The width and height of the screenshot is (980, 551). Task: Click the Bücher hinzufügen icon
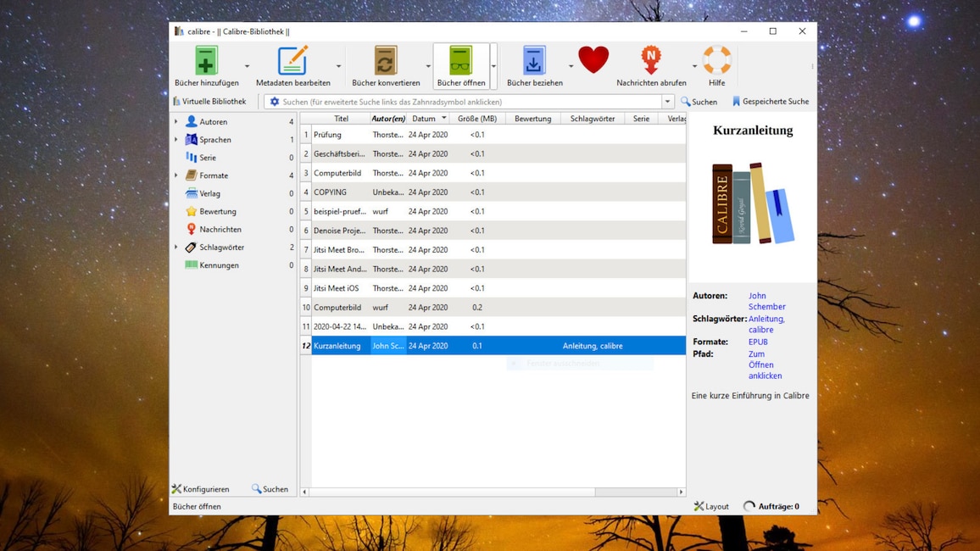(206, 60)
